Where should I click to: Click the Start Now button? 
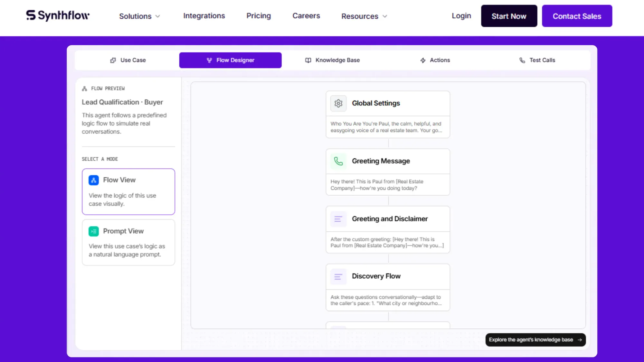coord(509,16)
